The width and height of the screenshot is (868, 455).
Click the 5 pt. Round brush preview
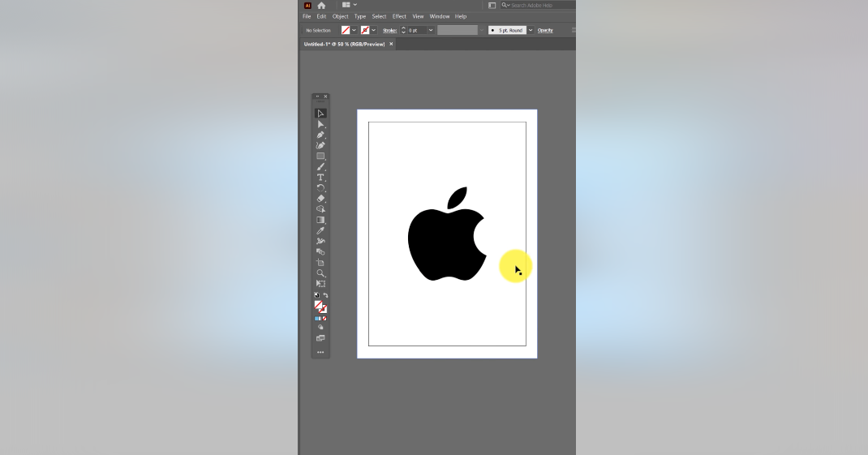pos(507,30)
